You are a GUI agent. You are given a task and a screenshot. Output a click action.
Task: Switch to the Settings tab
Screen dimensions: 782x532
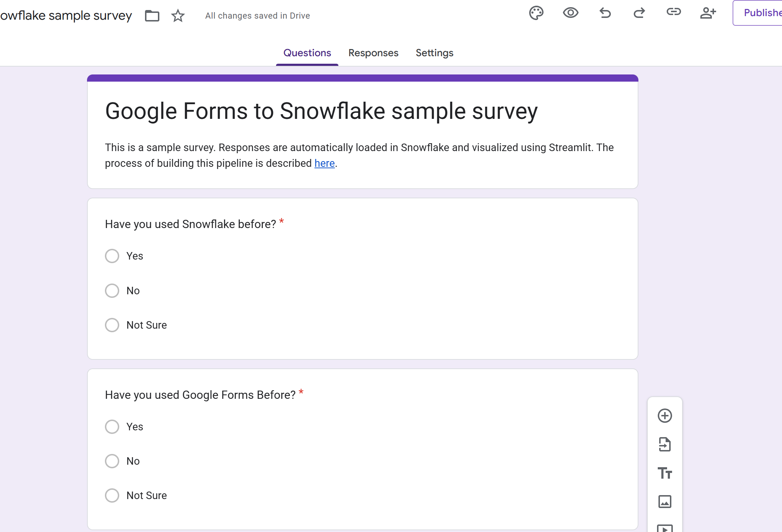click(x=434, y=53)
